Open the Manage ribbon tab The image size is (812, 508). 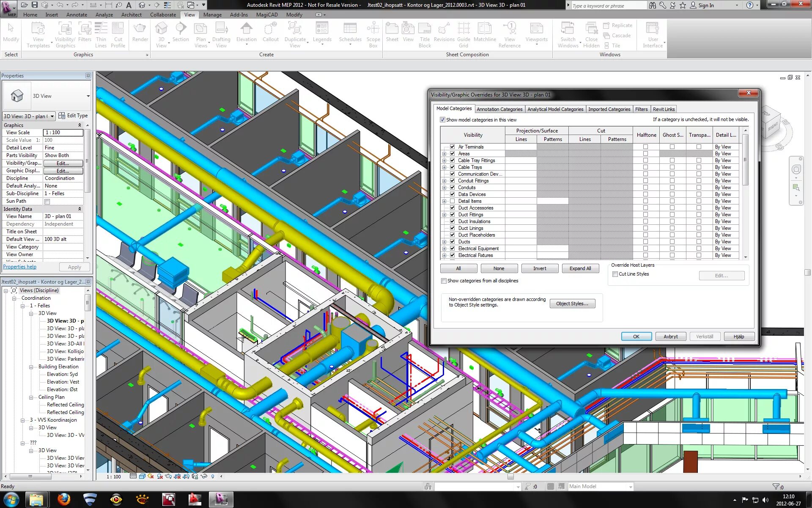pos(212,14)
